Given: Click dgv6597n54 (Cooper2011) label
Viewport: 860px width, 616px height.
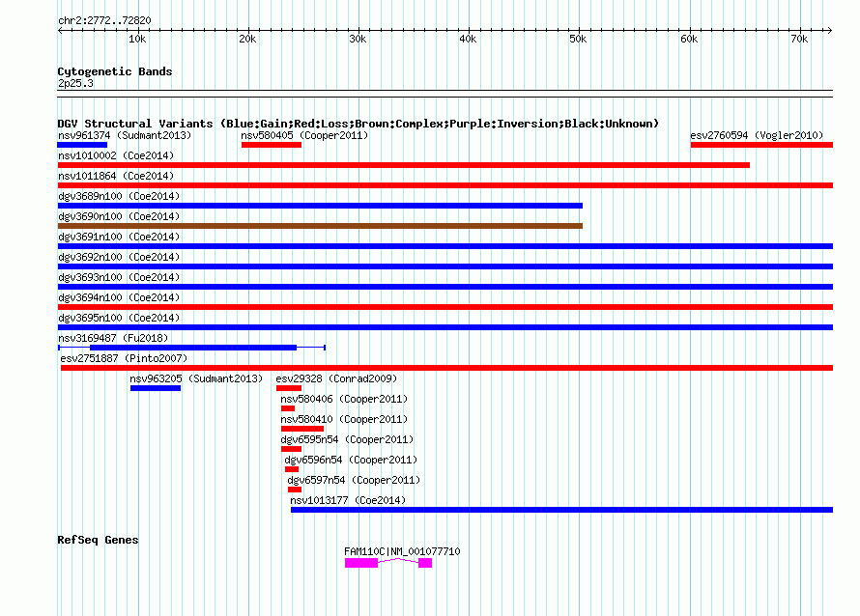Looking at the screenshot, I should coord(354,480).
